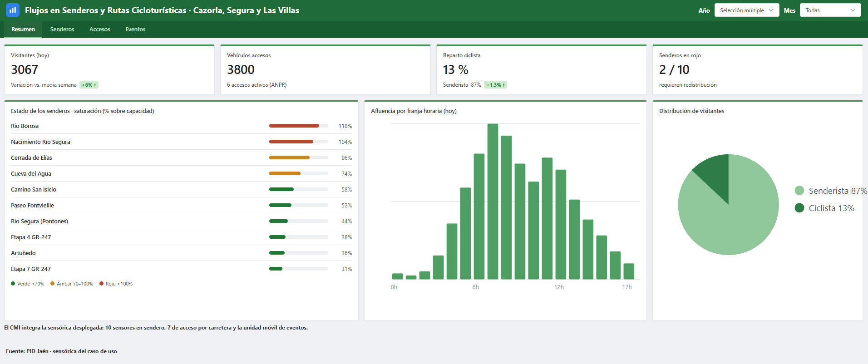
Task: Click the 13 % cyclist share value
Action: tap(455, 69)
